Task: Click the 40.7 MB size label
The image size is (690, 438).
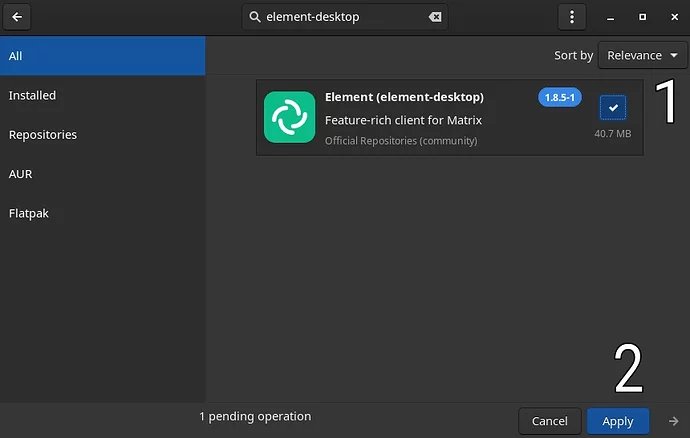Action: (x=613, y=133)
